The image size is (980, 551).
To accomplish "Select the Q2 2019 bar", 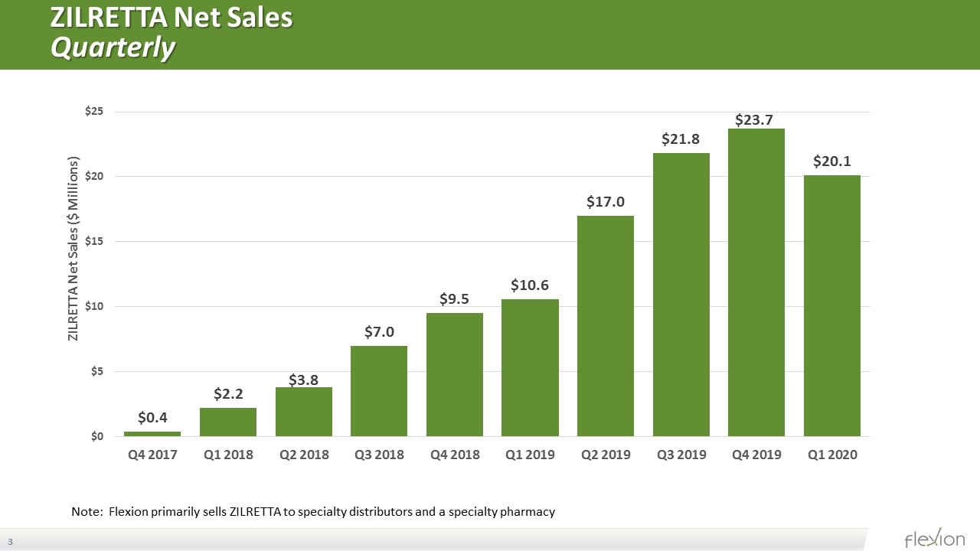I will coord(606,326).
